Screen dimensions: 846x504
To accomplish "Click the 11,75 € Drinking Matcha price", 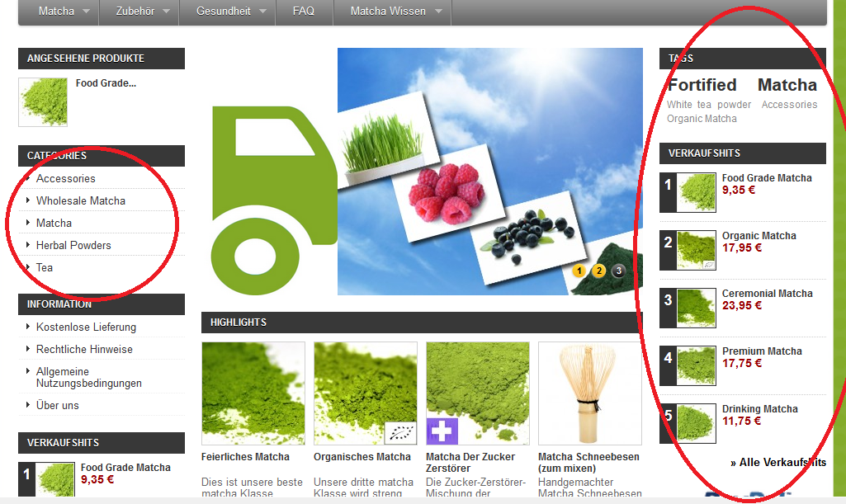I will [742, 421].
